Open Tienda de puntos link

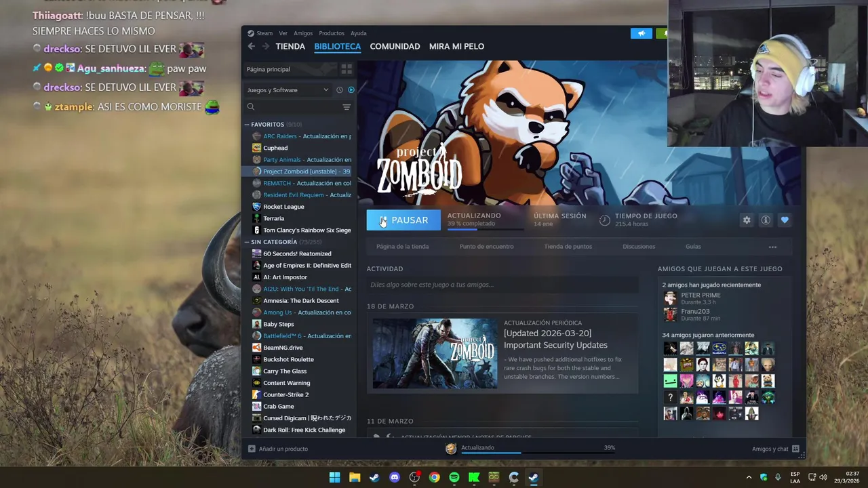[x=568, y=247]
